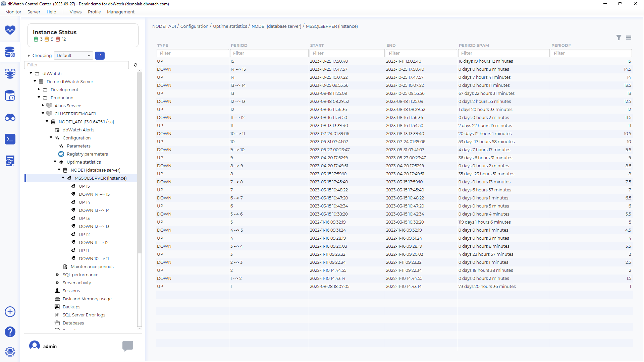
Task: Open Disk and Memory usage node
Action: tap(87, 299)
